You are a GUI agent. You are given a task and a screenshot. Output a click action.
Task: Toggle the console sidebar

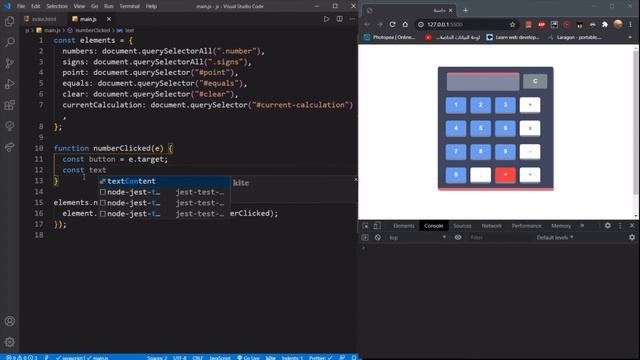click(365, 238)
